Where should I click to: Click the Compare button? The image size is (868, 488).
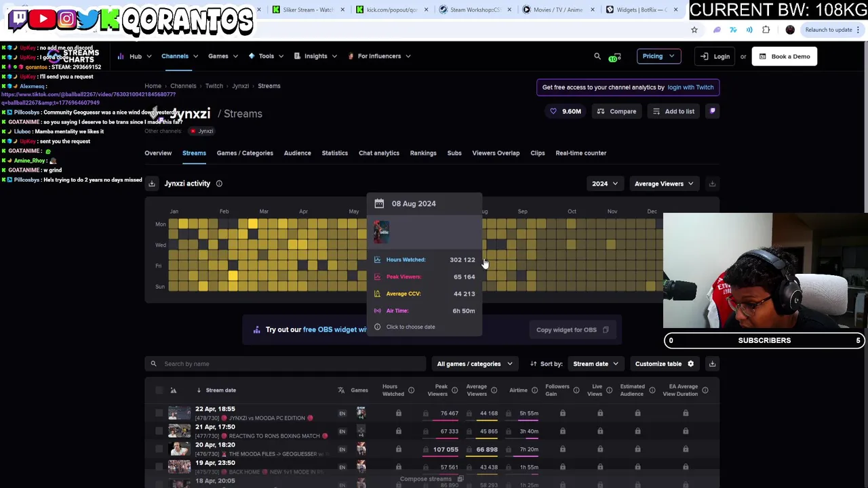tap(616, 111)
